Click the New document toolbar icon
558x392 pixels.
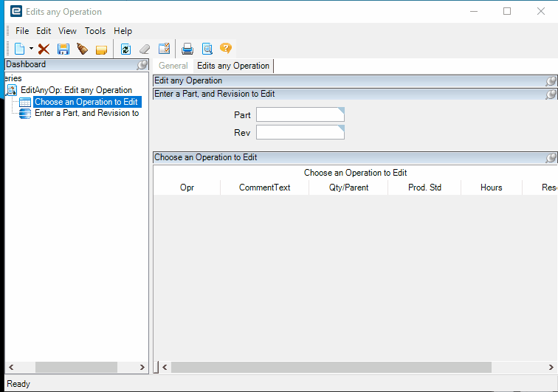(19, 49)
